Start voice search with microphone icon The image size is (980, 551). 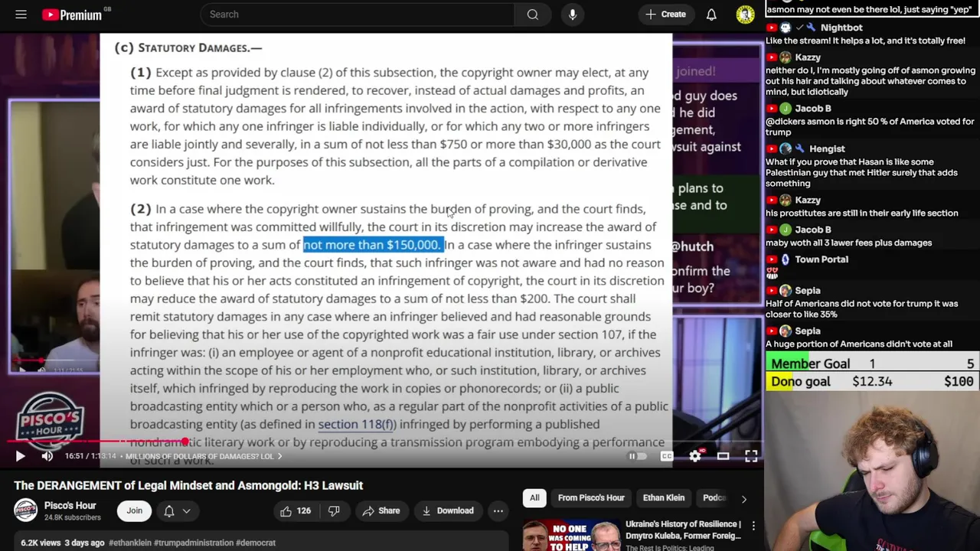click(x=573, y=15)
